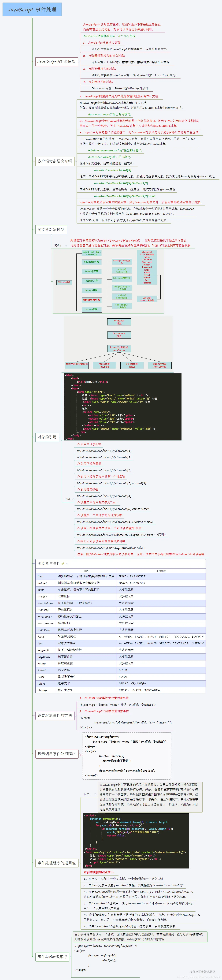The width and height of the screenshot is (222, 980).
Task: Click '1、在HTML元素属性中设置对象事件' subtopic
Action: pos(104,698)
